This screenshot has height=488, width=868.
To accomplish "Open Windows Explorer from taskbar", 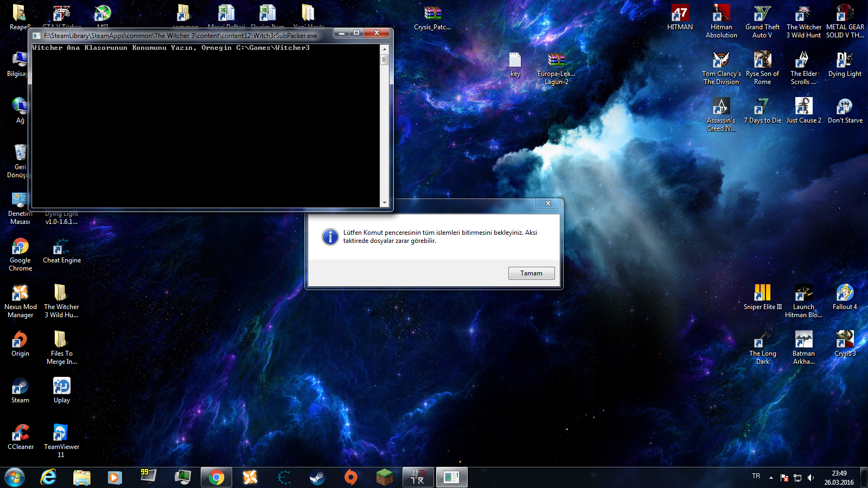I will tap(82, 478).
